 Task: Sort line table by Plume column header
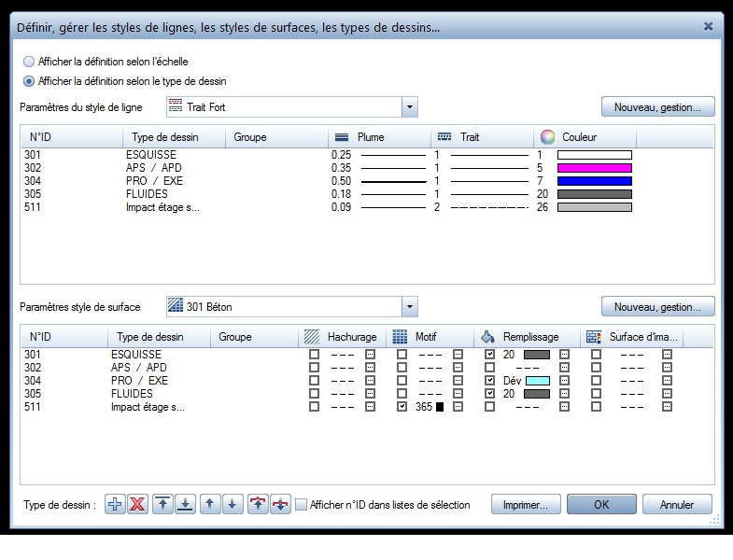pyautogui.click(x=379, y=137)
